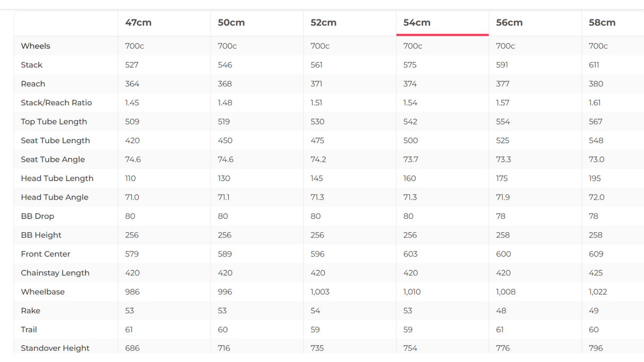The width and height of the screenshot is (644, 362).
Task: Select the 58cm size column header
Action: [602, 23]
